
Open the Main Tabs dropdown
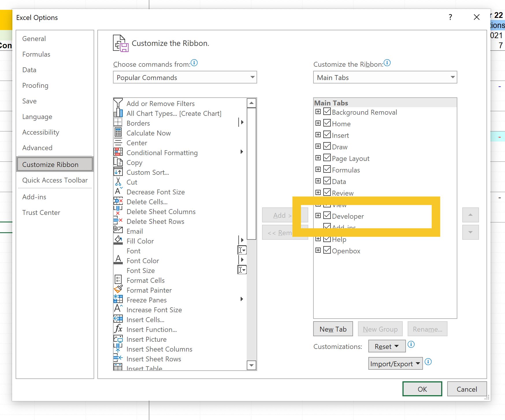452,77
